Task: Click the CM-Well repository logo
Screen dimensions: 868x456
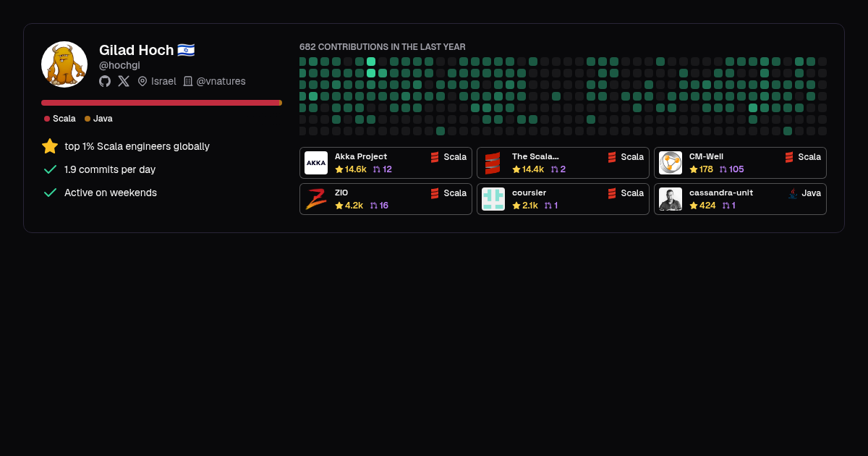Action: click(671, 163)
